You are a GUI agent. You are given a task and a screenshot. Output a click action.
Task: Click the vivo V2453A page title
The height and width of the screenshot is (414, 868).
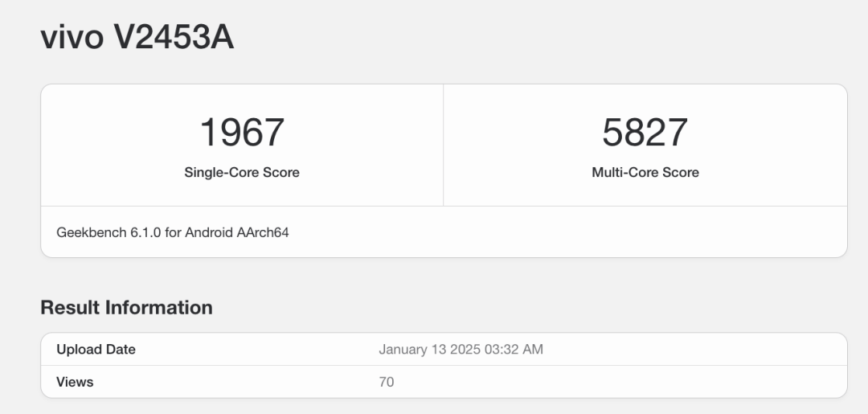click(137, 38)
